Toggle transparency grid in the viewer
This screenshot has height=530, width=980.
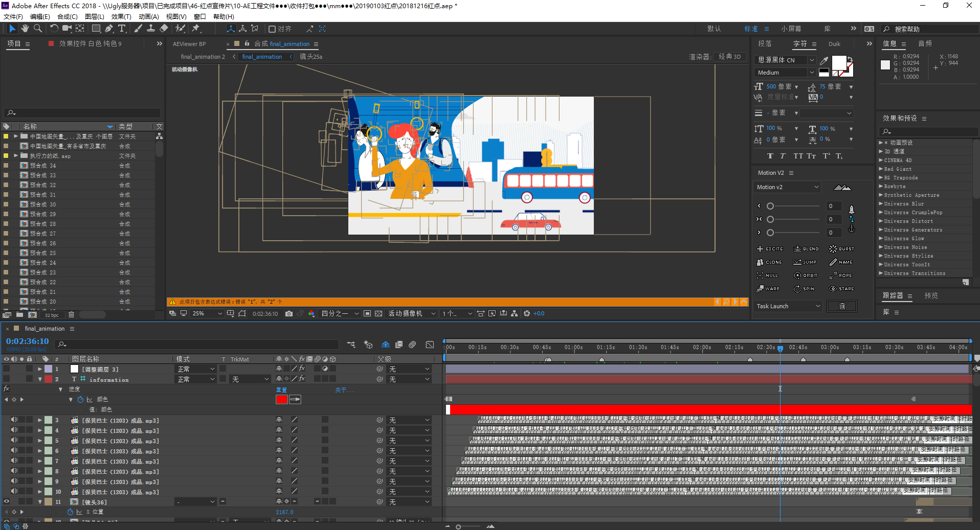[378, 313]
